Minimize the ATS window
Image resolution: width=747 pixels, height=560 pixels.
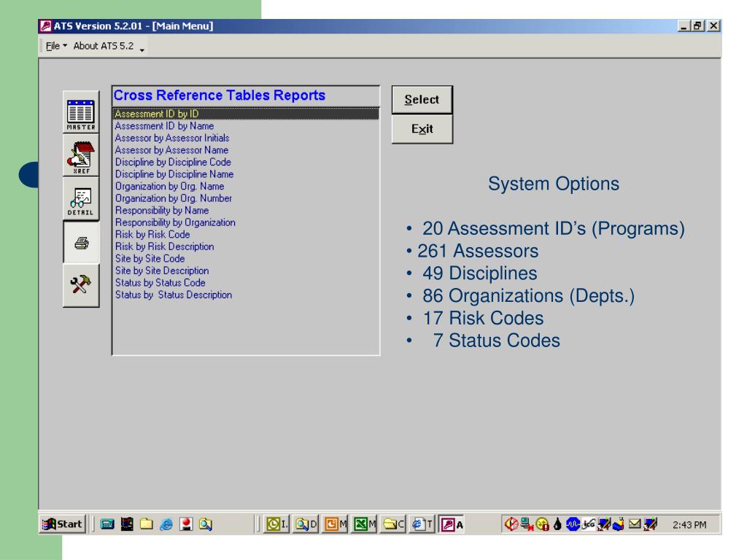684,26
